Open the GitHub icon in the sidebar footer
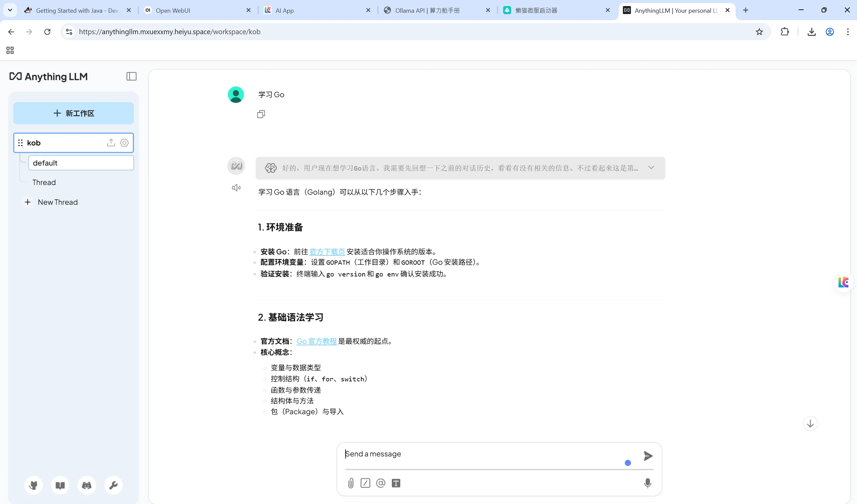The height and width of the screenshot is (504, 857). [x=33, y=485]
